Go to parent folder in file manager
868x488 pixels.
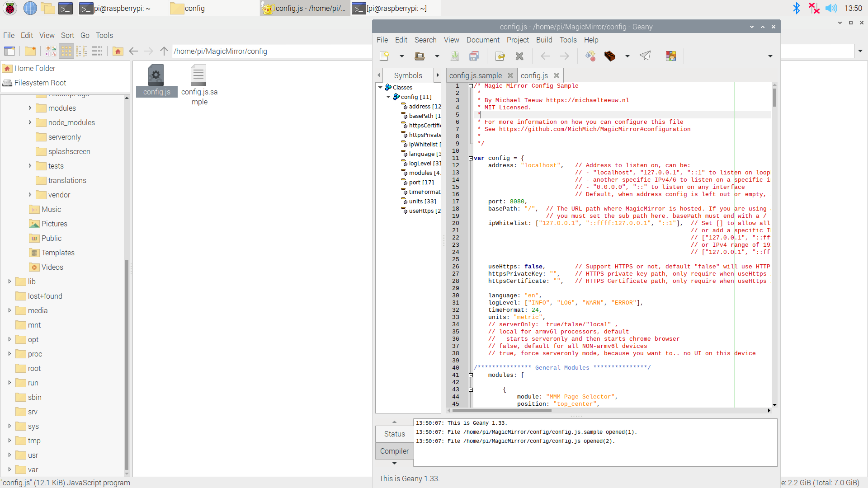pos(164,51)
